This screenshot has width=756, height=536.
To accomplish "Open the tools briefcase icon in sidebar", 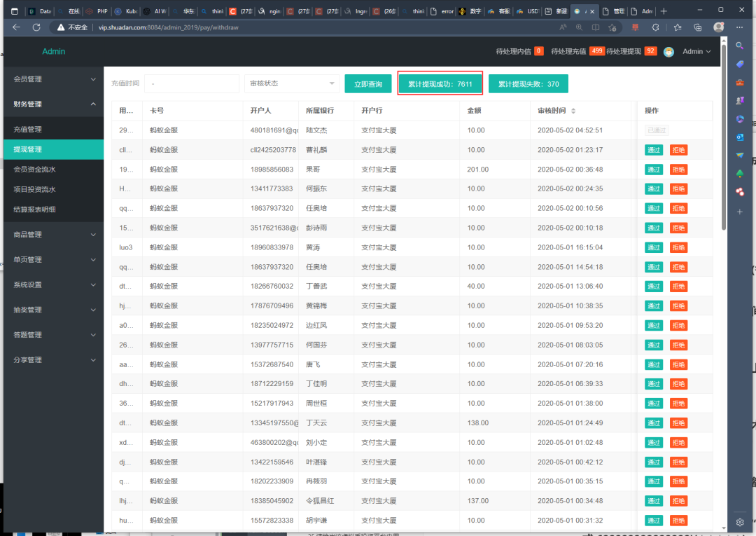I will coord(740,83).
